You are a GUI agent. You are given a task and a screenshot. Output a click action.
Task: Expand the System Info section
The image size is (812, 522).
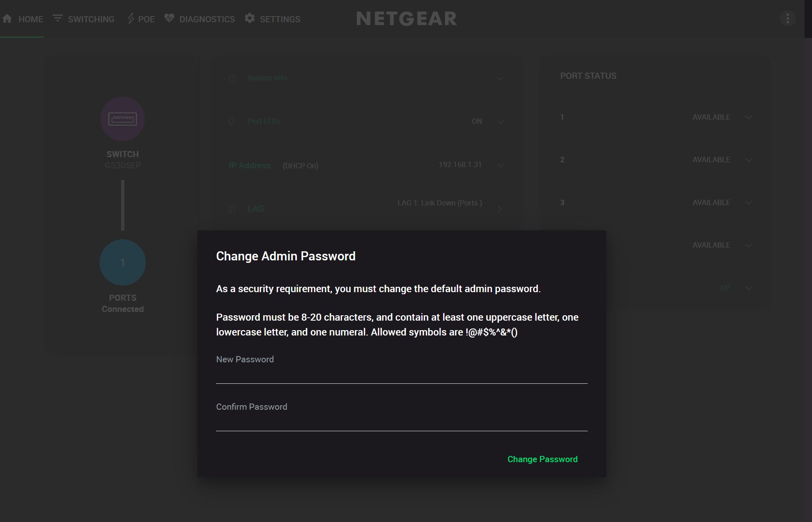[x=501, y=78]
